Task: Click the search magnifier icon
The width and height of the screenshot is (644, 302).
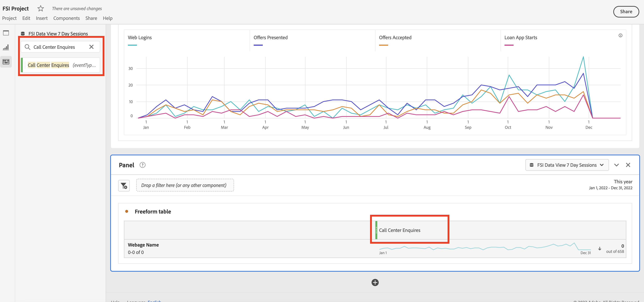Action: coord(27,47)
